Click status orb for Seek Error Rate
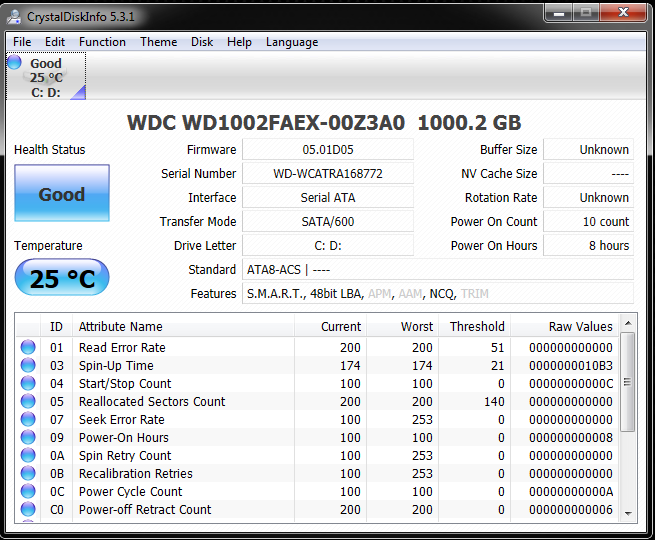The width and height of the screenshot is (655, 540). [x=28, y=419]
